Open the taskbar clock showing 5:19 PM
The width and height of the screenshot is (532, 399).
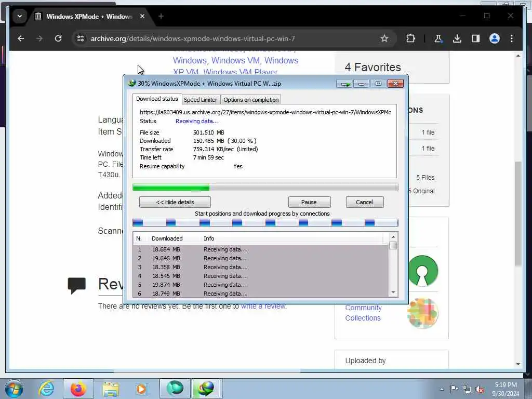[506, 389]
